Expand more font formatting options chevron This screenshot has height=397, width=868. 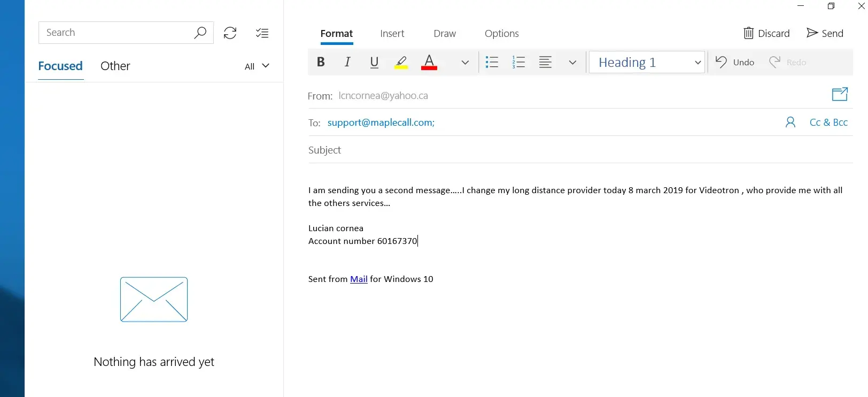pos(465,63)
